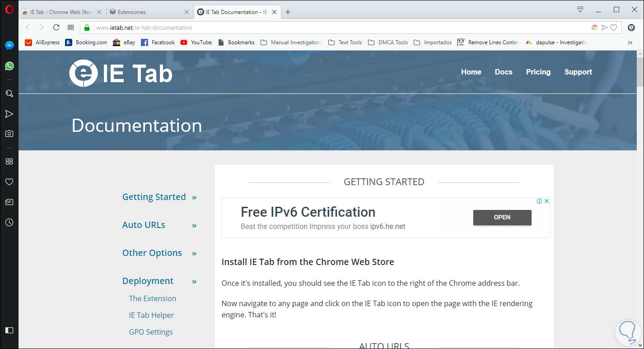Click the ad info icon

click(539, 201)
